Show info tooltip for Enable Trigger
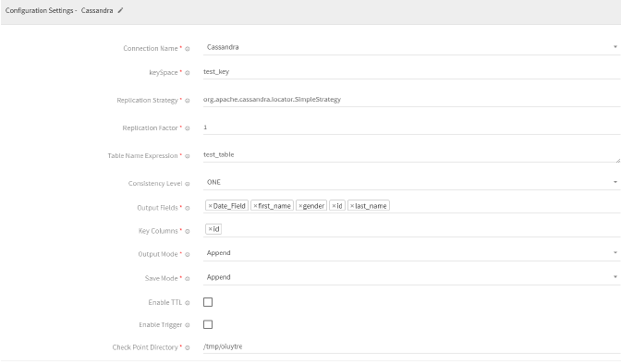Image resolution: width=621 pixels, height=364 pixels. coord(188,325)
